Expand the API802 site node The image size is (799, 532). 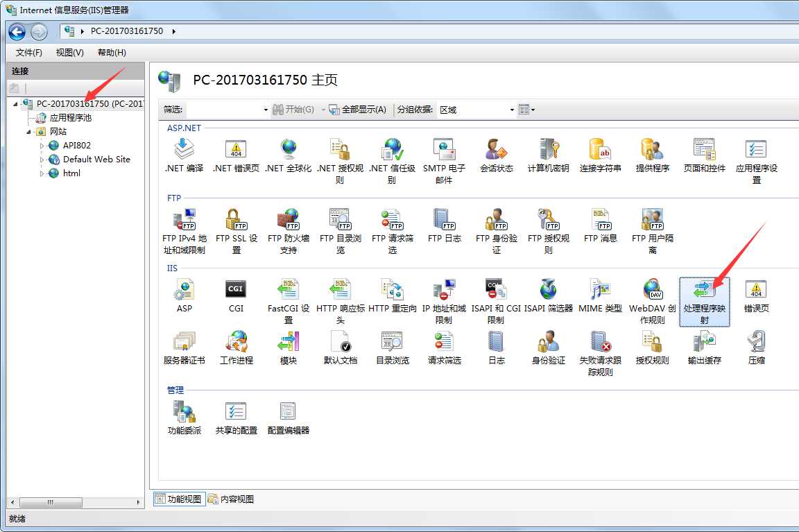[x=42, y=146]
